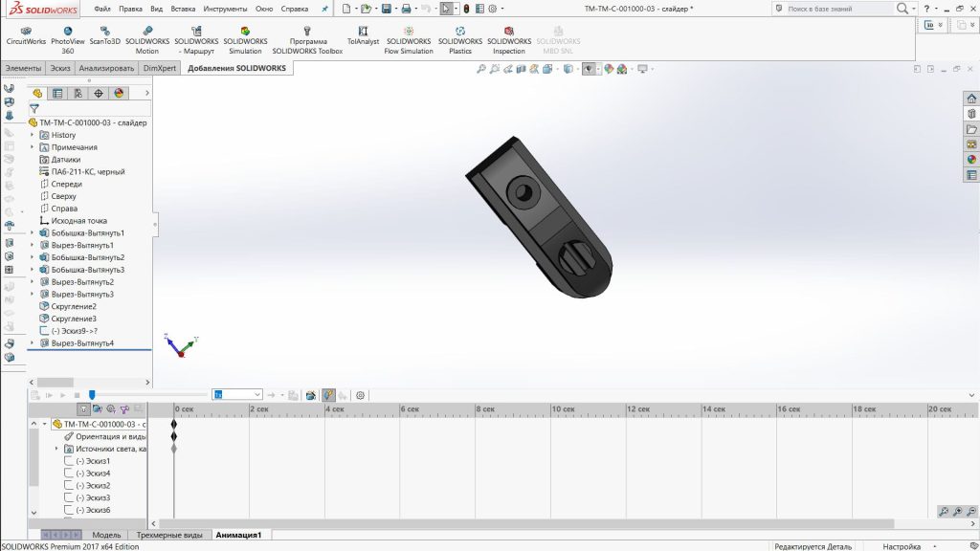980x551 pixels.
Task: Open the Вид menu
Action: tap(156, 9)
